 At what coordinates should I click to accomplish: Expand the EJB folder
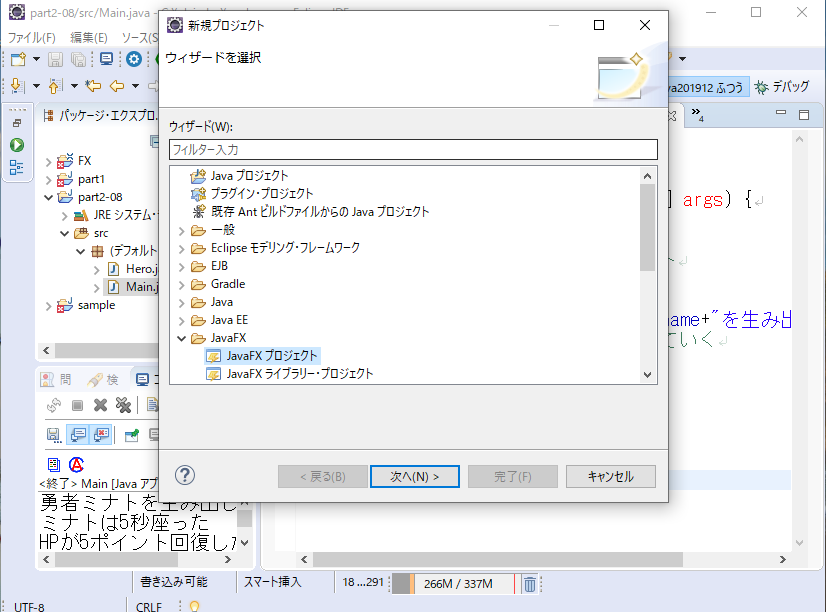click(x=182, y=267)
